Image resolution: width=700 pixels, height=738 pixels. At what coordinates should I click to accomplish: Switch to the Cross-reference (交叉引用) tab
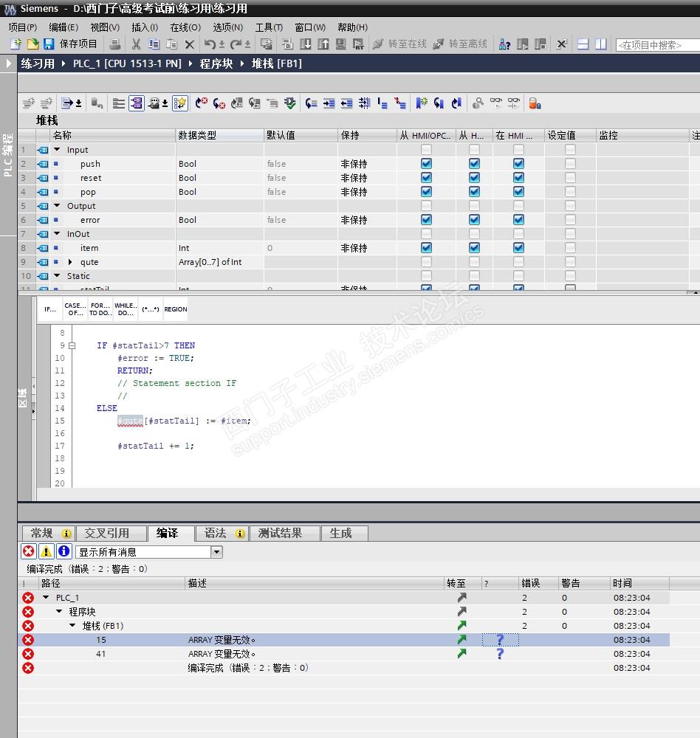click(107, 533)
